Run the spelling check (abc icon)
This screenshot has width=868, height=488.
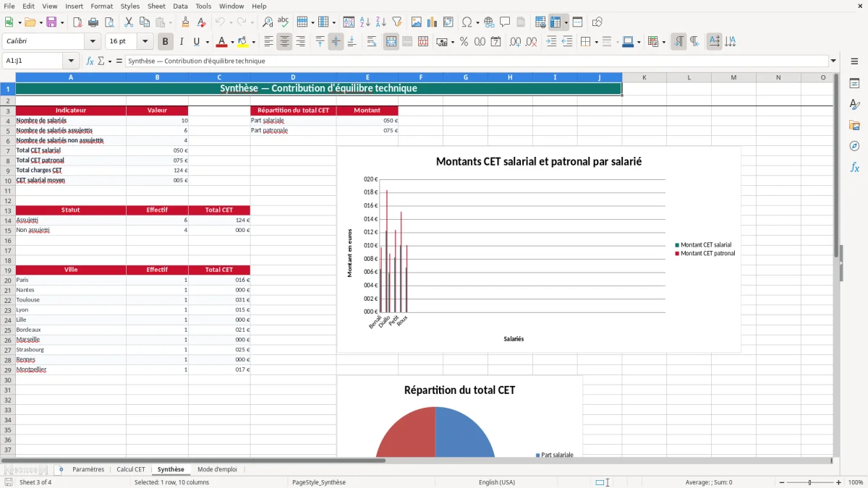pos(284,22)
